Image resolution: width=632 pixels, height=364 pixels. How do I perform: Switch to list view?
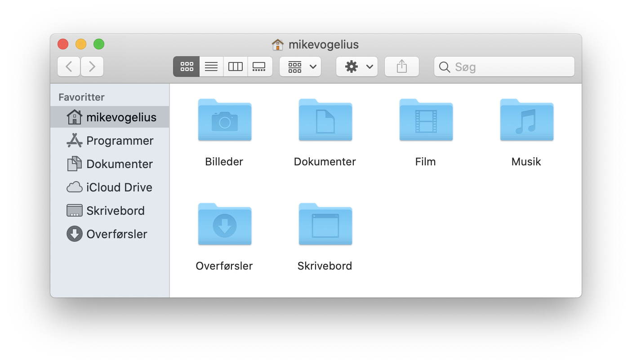[x=211, y=67]
